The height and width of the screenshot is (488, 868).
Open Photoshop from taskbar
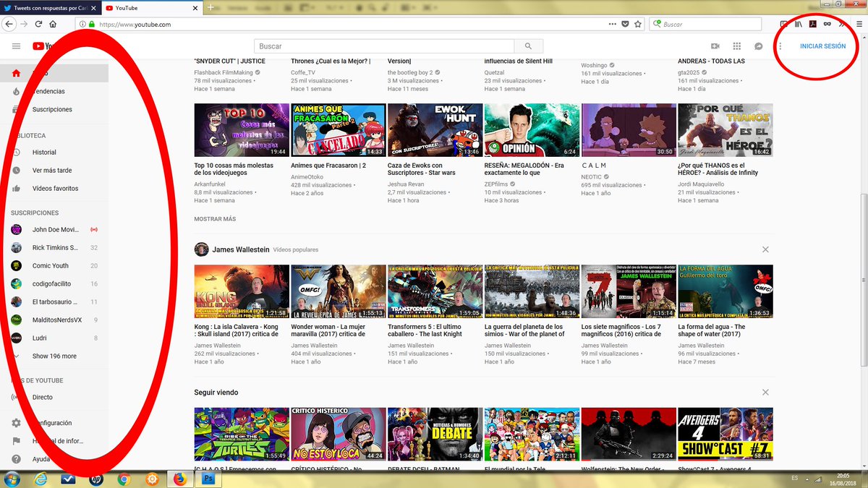(208, 478)
